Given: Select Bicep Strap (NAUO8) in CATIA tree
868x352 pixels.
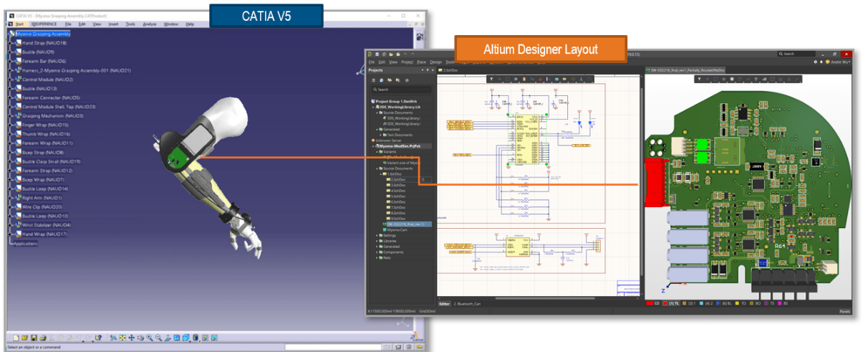Looking at the screenshot, I should (x=43, y=152).
